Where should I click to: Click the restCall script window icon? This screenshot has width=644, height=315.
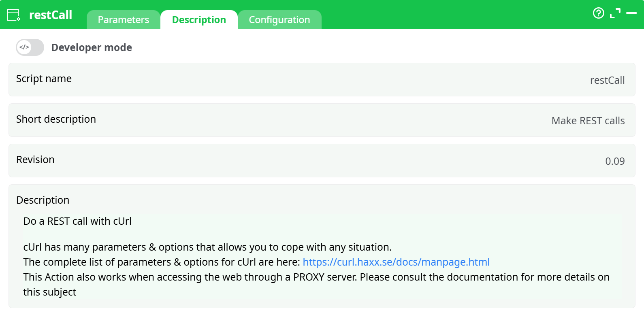(13, 15)
